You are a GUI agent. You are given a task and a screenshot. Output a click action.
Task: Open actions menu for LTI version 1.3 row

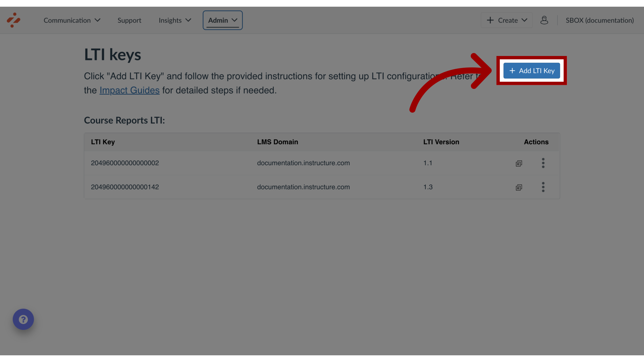(543, 186)
